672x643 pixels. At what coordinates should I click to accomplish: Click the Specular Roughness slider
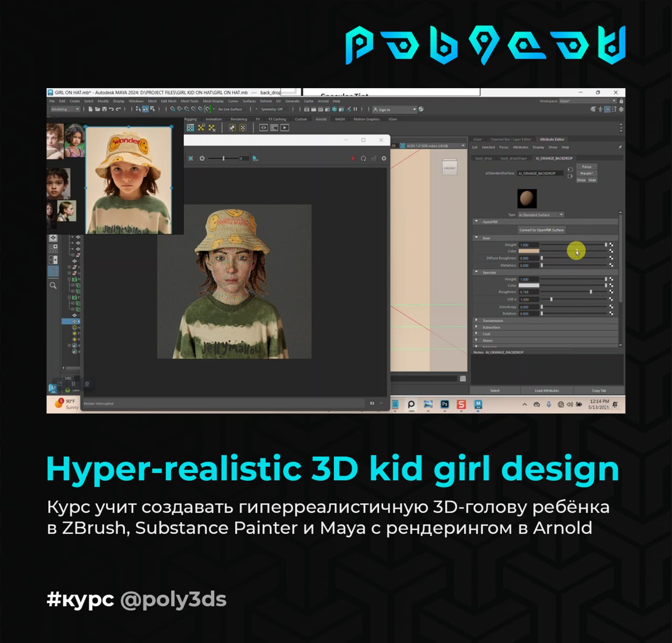click(573, 292)
